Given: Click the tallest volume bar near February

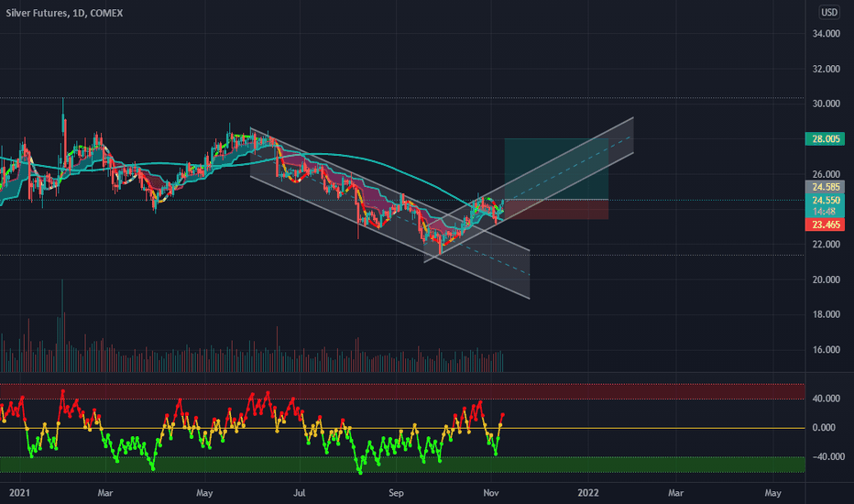Looking at the screenshot, I should (x=62, y=326).
